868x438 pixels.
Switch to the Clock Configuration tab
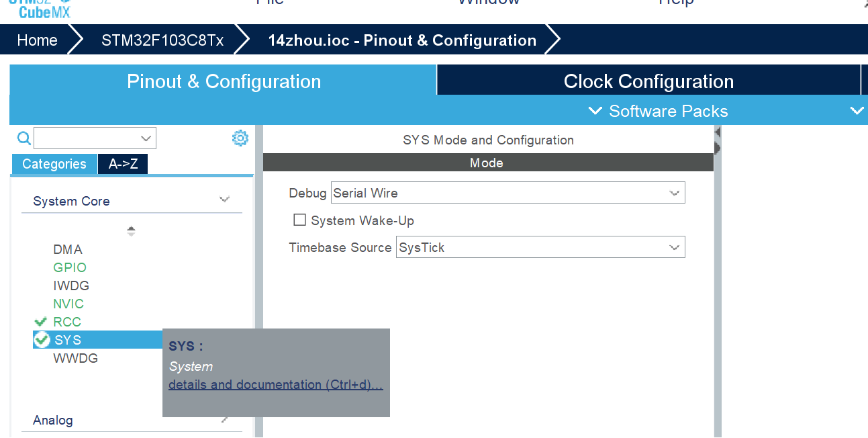648,81
